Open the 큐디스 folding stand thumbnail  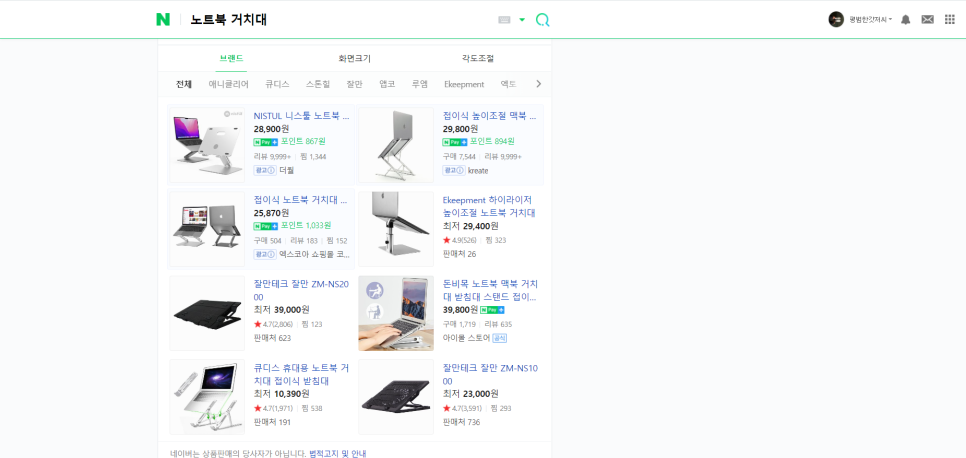[x=207, y=397]
